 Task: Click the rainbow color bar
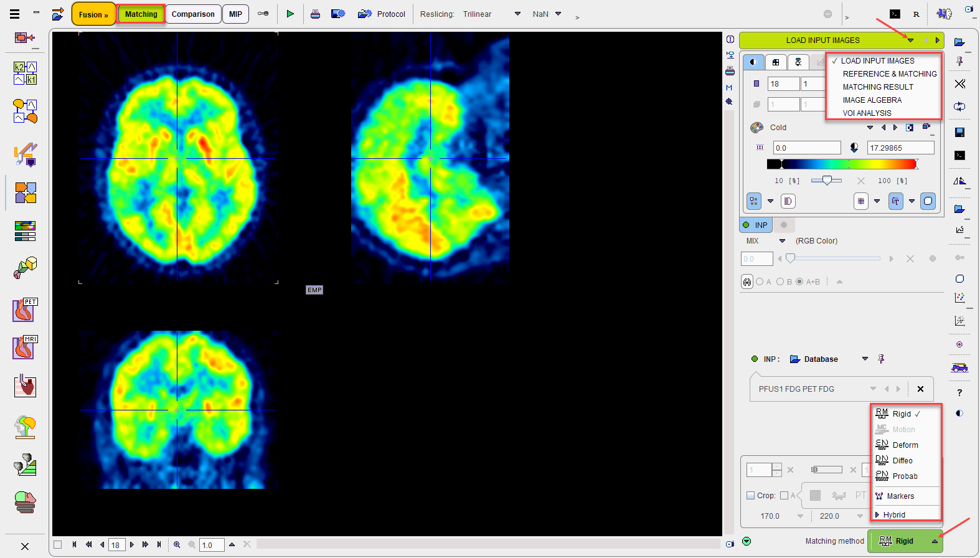coord(842,164)
